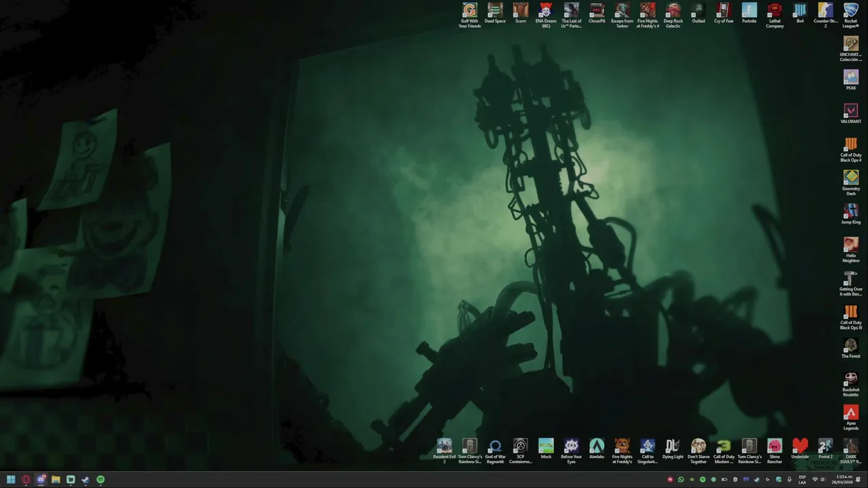Select the Resident Evil 2 icon
868x488 pixels.
click(x=444, y=451)
